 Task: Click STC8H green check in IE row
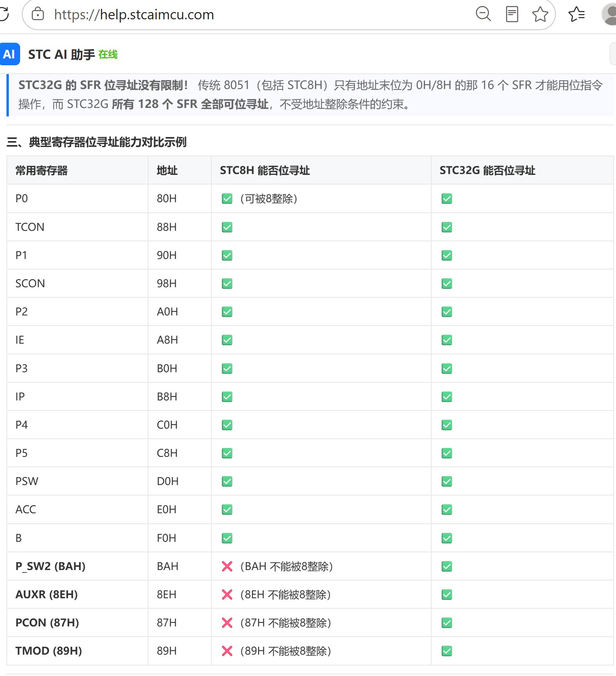[227, 340]
